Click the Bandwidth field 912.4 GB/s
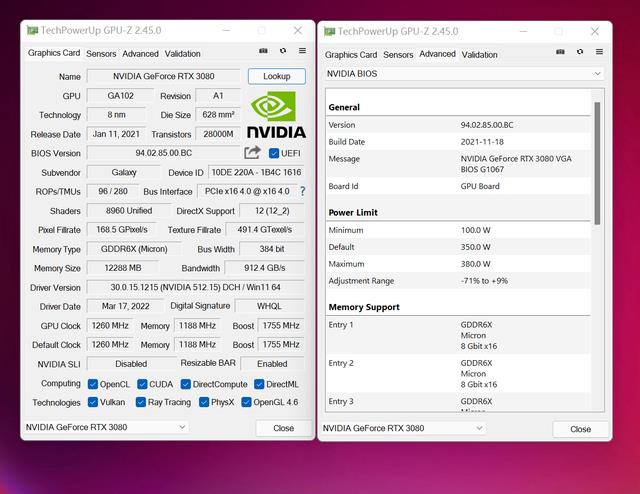Image resolution: width=640 pixels, height=494 pixels. coord(264,268)
